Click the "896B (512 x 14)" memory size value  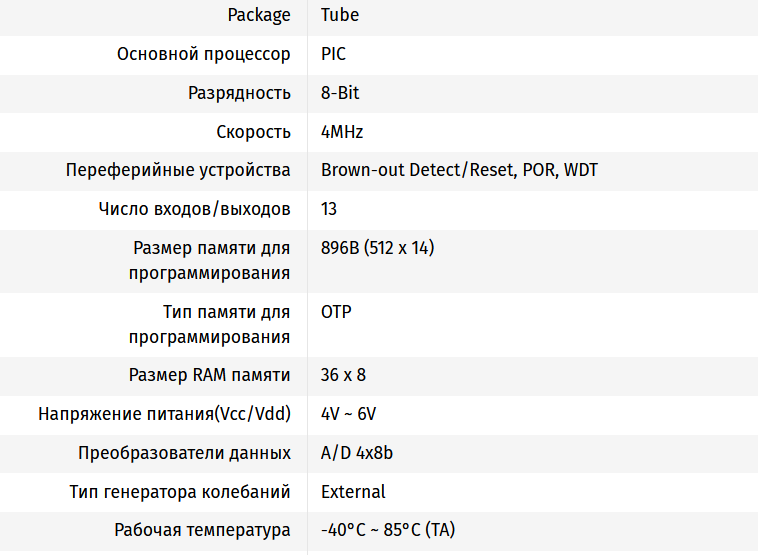click(377, 248)
